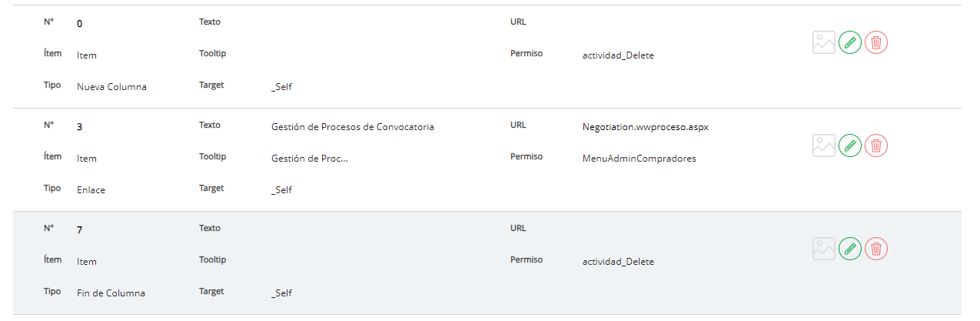Screen dimensions: 980x321
Task: Click actividad_Delete permission in row number 7
Action: tap(618, 262)
